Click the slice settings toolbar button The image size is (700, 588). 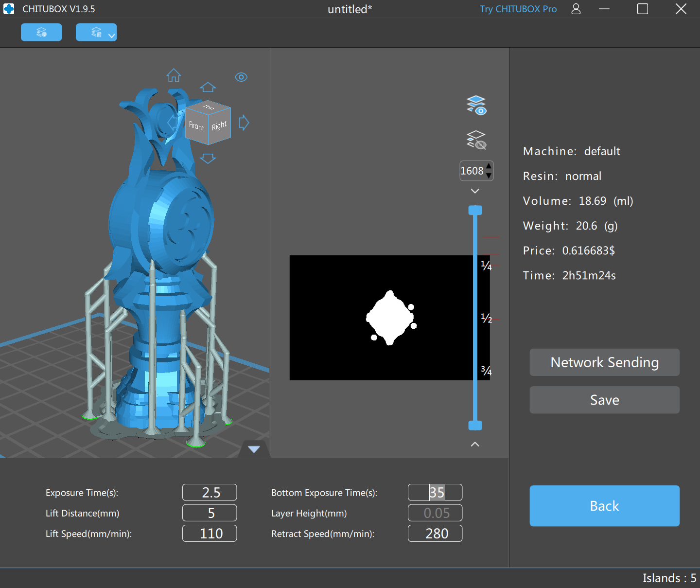(x=41, y=32)
